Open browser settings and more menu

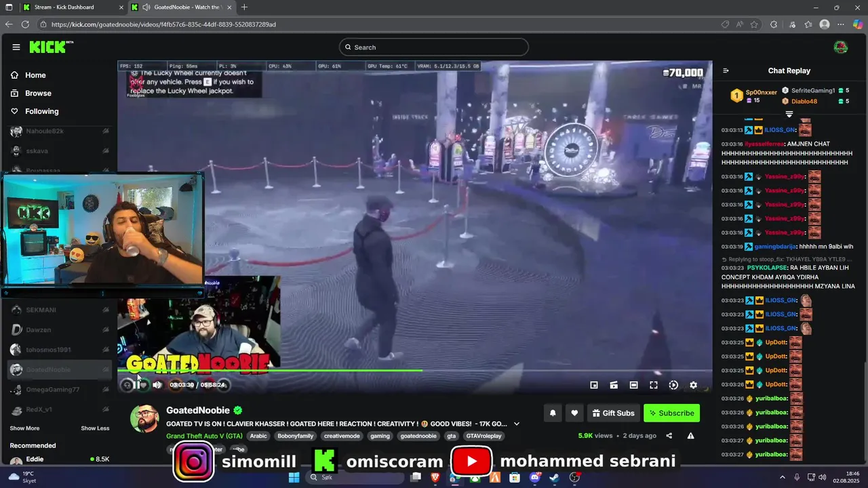pyautogui.click(x=842, y=24)
